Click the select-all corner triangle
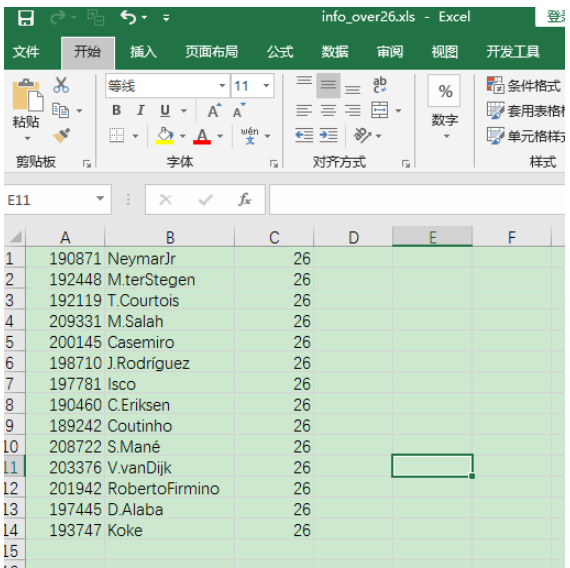The width and height of the screenshot is (570, 568). (x=15, y=237)
